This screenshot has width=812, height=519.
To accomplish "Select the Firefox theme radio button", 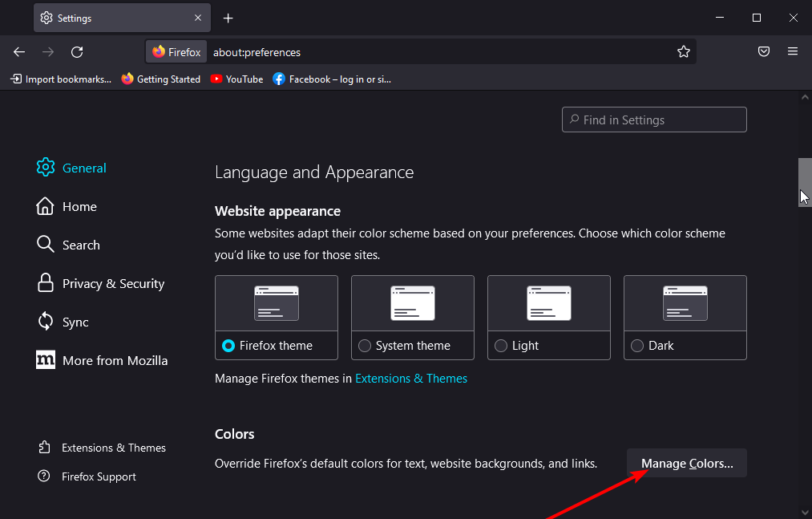I will pyautogui.click(x=228, y=346).
